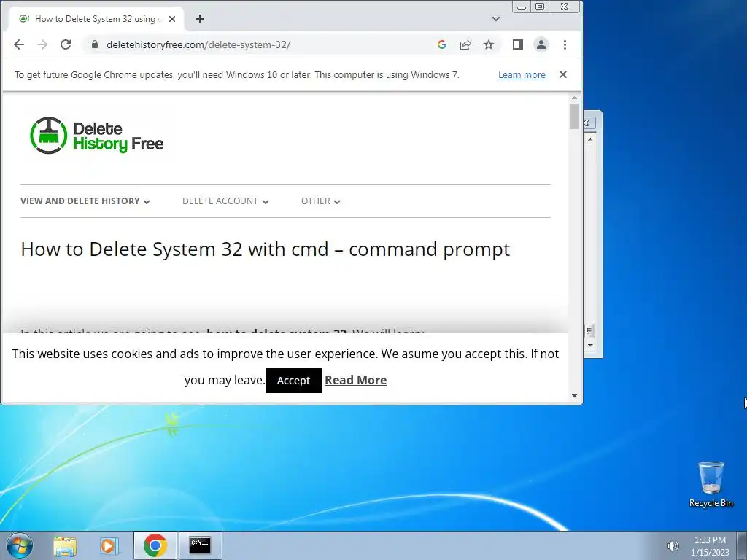Click the page scrollbar down arrow

[x=574, y=396]
